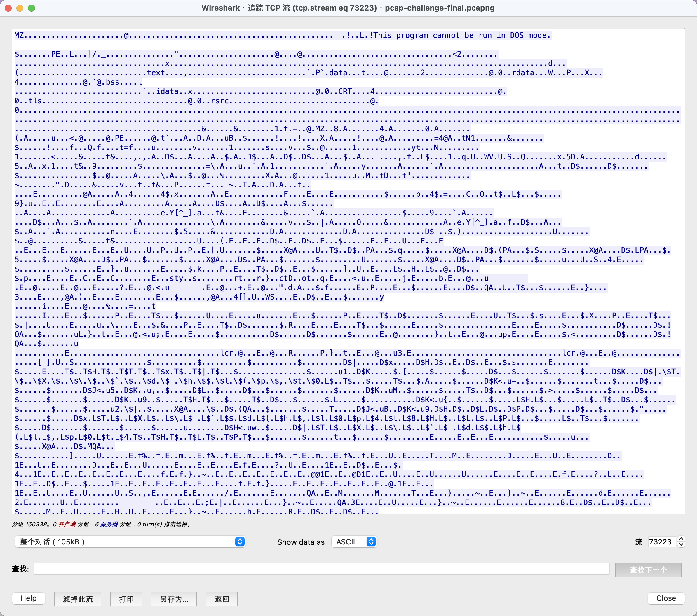Click the line containing '.idata' section name
The image size is (697, 616).
167,91
